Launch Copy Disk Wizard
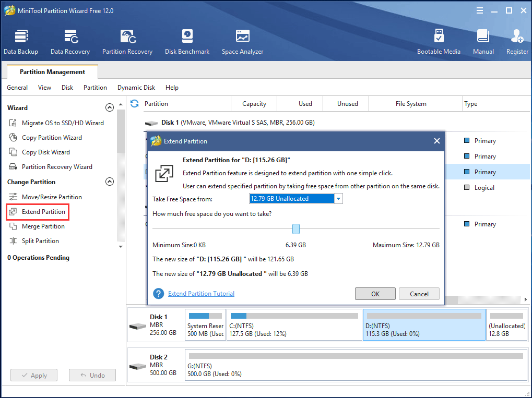The height and width of the screenshot is (398, 532). coord(39,152)
